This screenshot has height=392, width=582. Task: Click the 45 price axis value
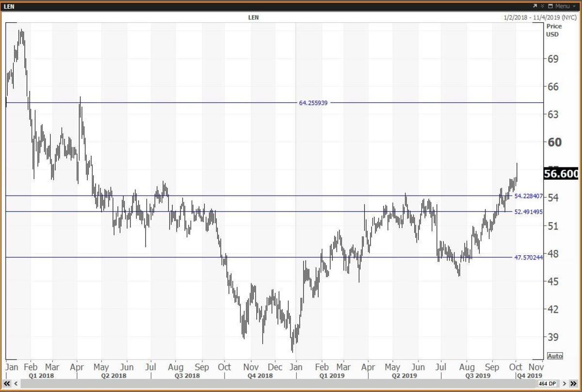[553, 281]
